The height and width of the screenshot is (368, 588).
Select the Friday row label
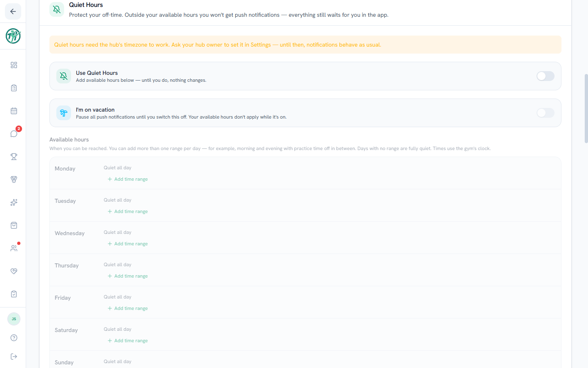tap(63, 298)
